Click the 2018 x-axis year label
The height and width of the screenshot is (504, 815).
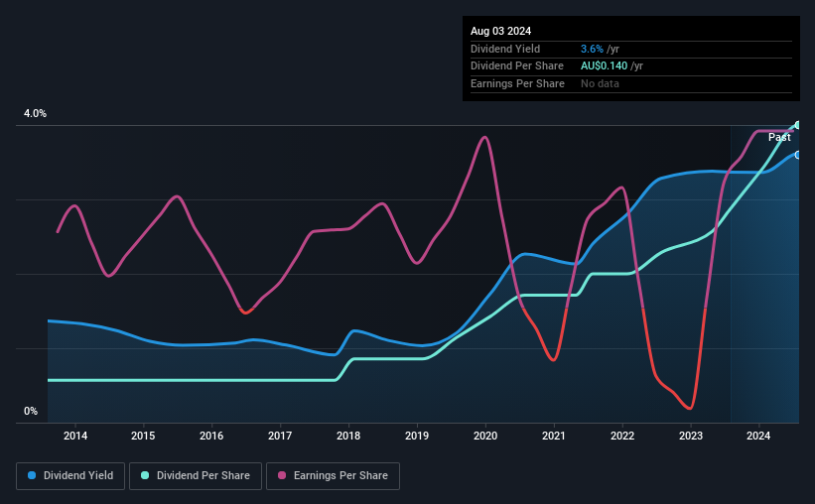point(348,436)
